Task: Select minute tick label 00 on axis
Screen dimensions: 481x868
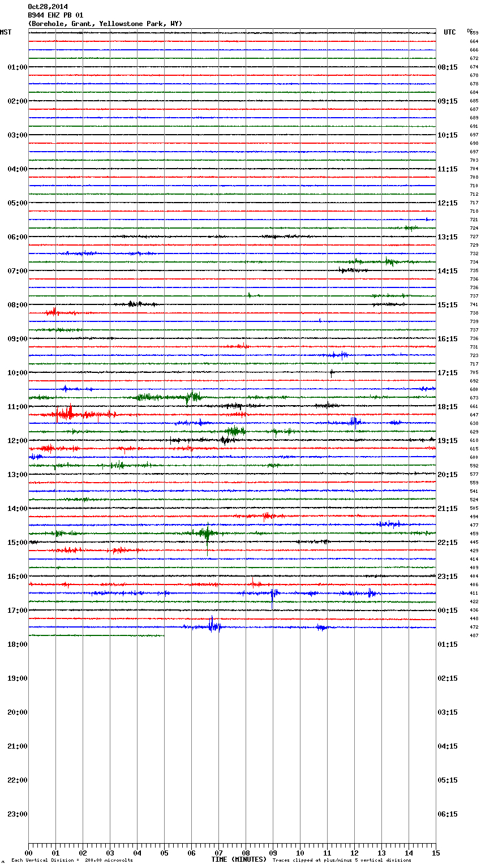Action: click(x=28, y=853)
